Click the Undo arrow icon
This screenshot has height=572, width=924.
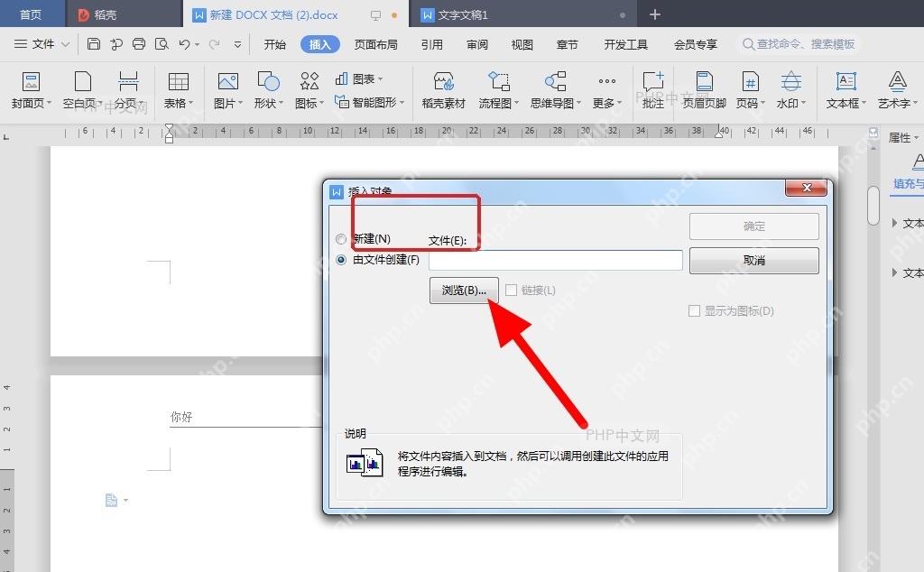(184, 44)
